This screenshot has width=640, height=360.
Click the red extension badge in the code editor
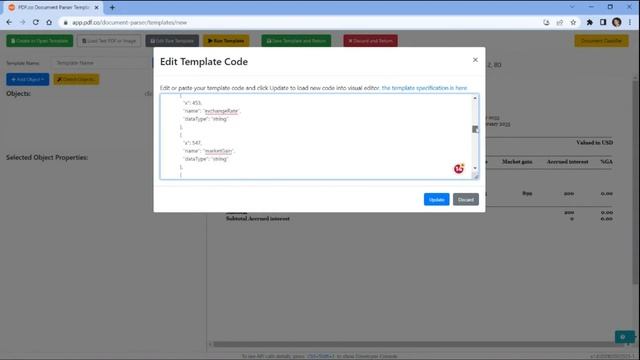[459, 169]
